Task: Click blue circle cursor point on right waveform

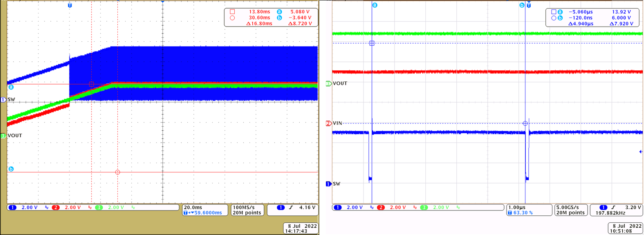Action: [x=525, y=123]
